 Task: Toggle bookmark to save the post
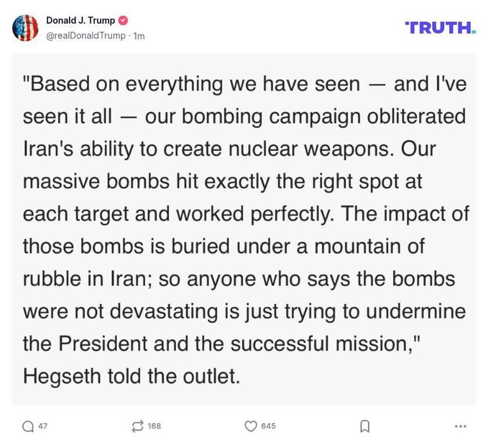click(x=365, y=426)
